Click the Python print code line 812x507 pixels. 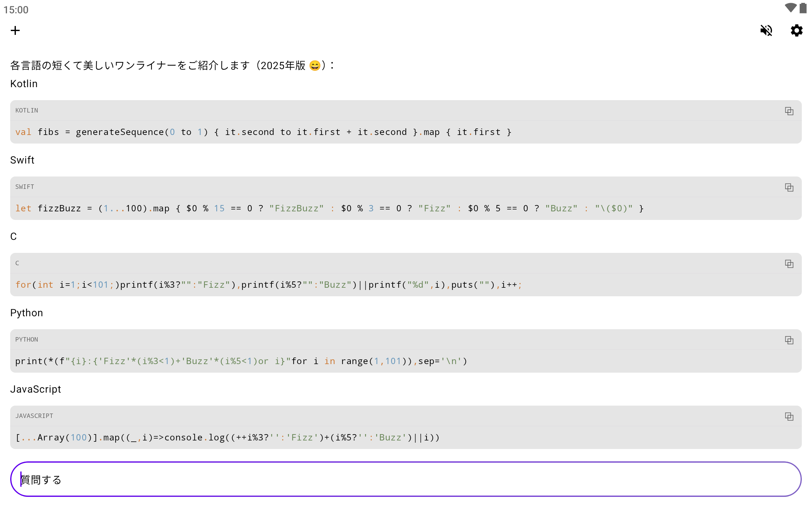click(241, 362)
